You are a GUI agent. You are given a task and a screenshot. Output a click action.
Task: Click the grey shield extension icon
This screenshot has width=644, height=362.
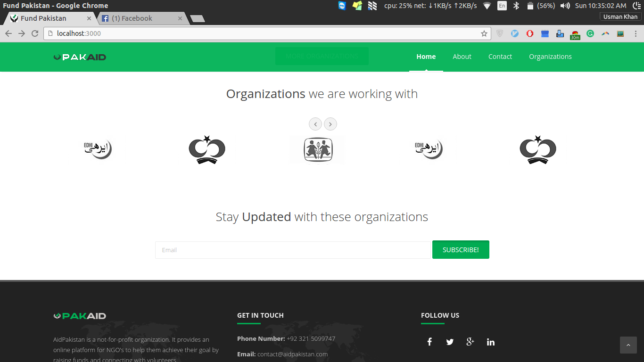coord(500,33)
